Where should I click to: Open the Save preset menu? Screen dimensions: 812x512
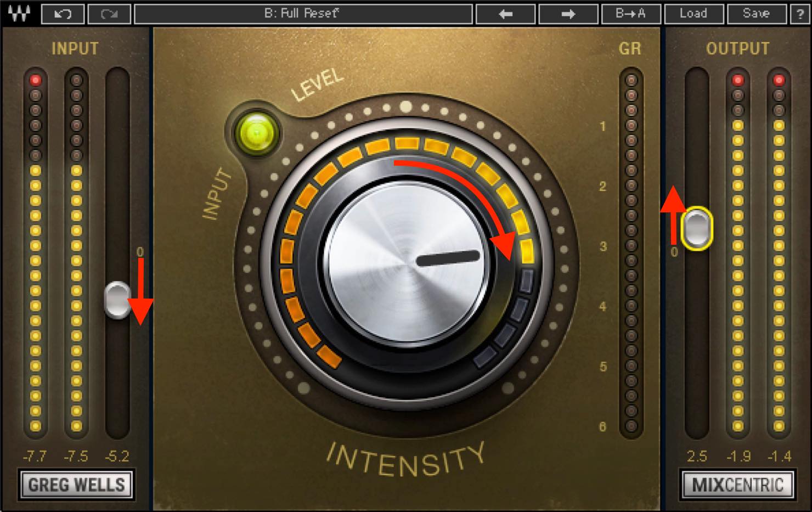(x=756, y=14)
